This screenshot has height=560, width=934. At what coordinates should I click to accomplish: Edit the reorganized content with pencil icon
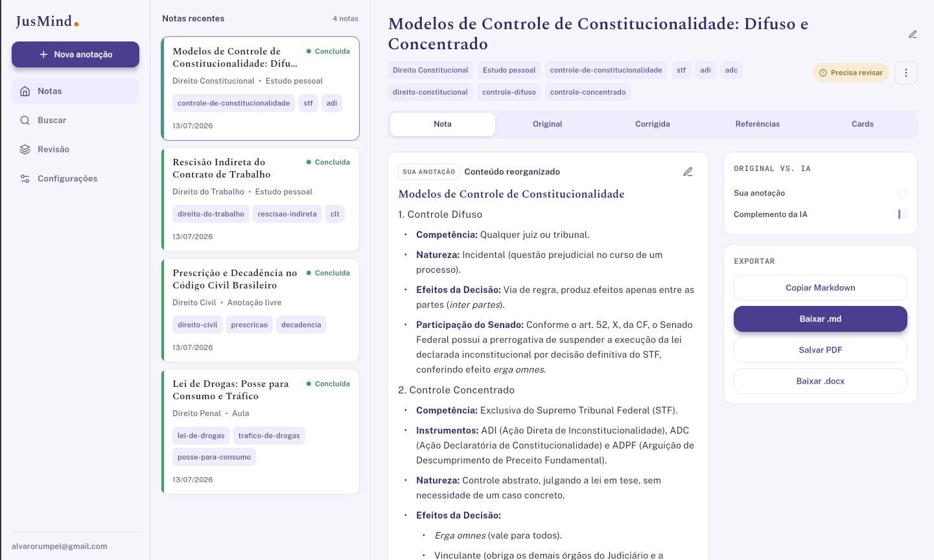click(x=688, y=172)
